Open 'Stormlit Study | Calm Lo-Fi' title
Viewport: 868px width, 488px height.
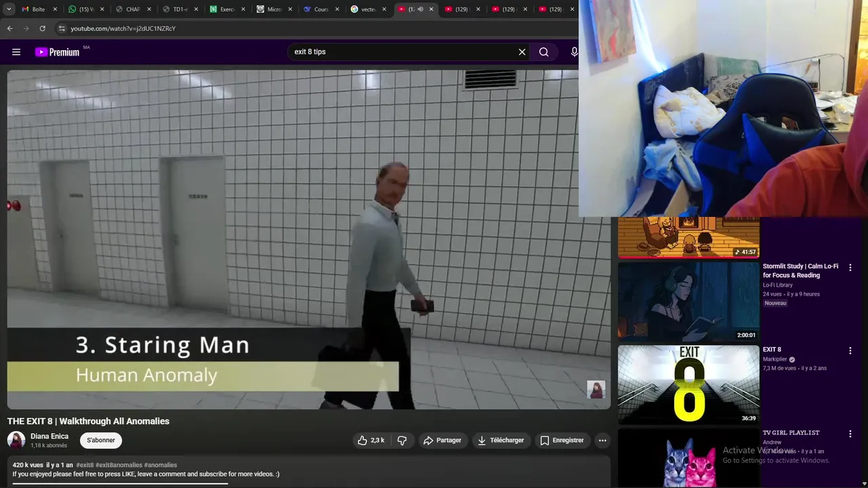800,270
